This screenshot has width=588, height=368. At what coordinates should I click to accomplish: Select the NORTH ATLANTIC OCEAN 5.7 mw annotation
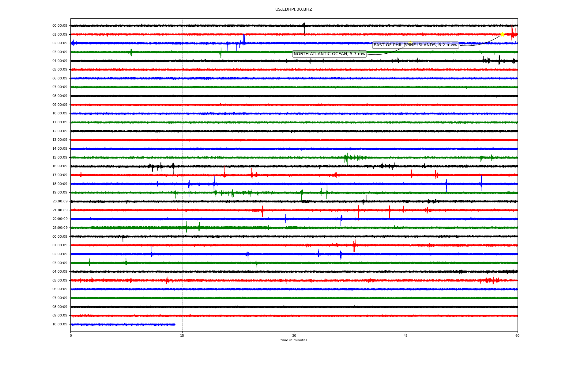click(x=330, y=54)
